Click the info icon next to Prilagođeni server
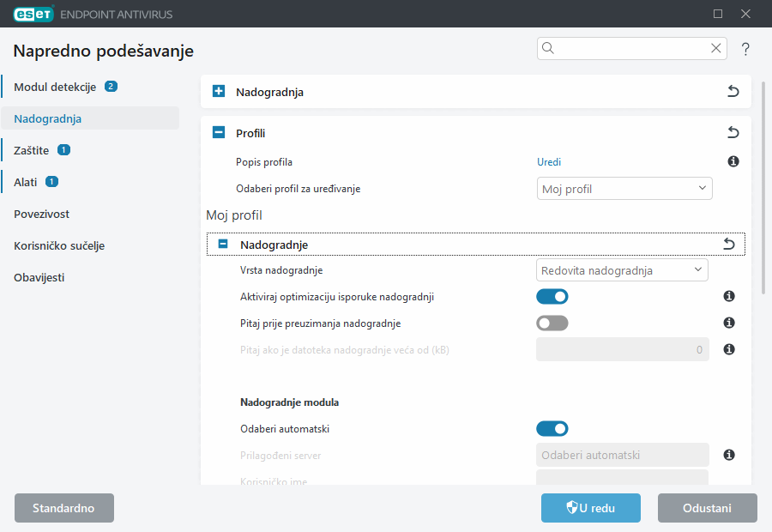This screenshot has height=532, width=772. [729, 455]
